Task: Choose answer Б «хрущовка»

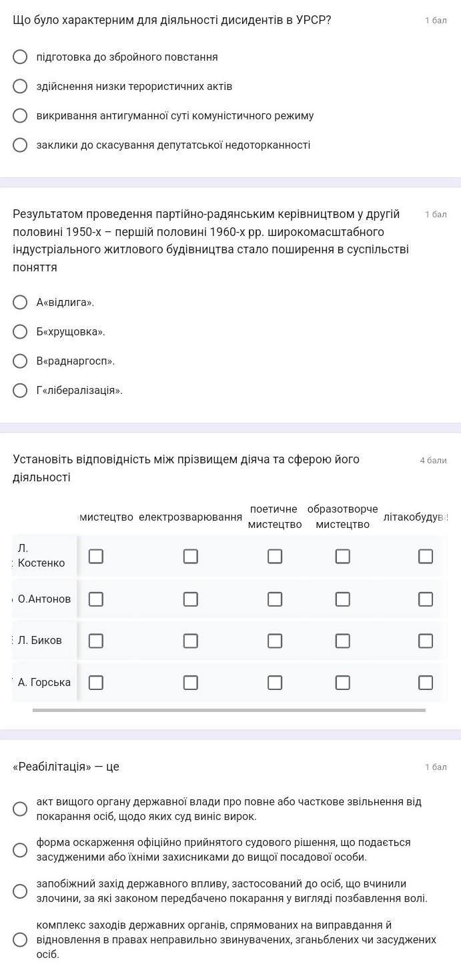Action: tap(21, 332)
